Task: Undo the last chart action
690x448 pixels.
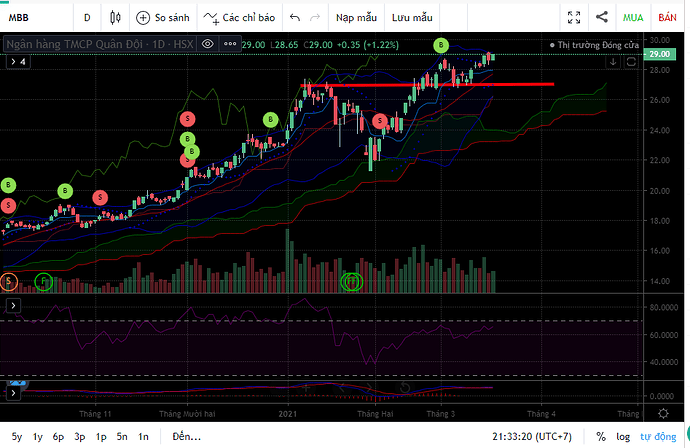Action: [x=295, y=18]
